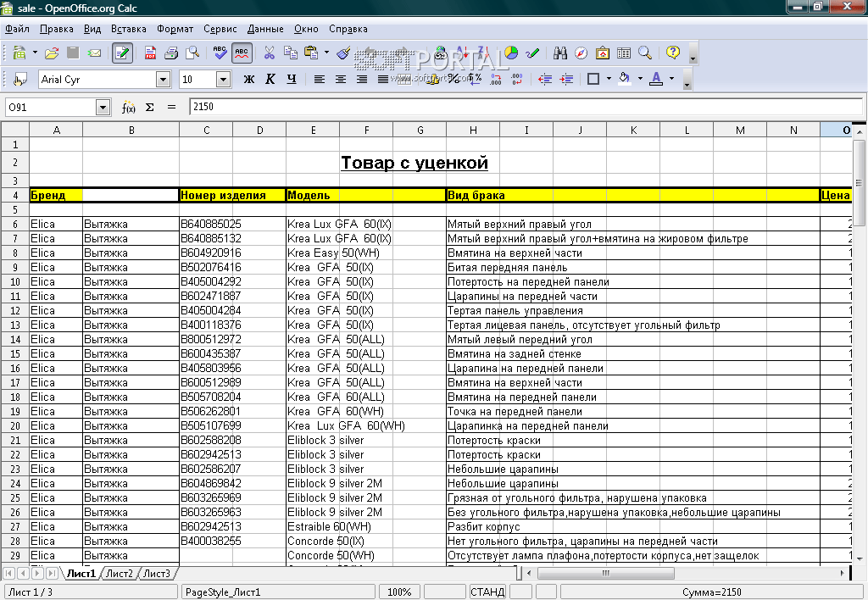Open the Navigator panel

581,53
